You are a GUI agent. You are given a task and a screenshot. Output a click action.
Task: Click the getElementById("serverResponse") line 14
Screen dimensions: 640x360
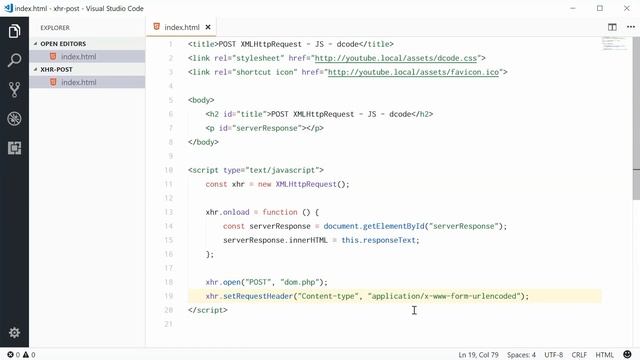click(365, 226)
